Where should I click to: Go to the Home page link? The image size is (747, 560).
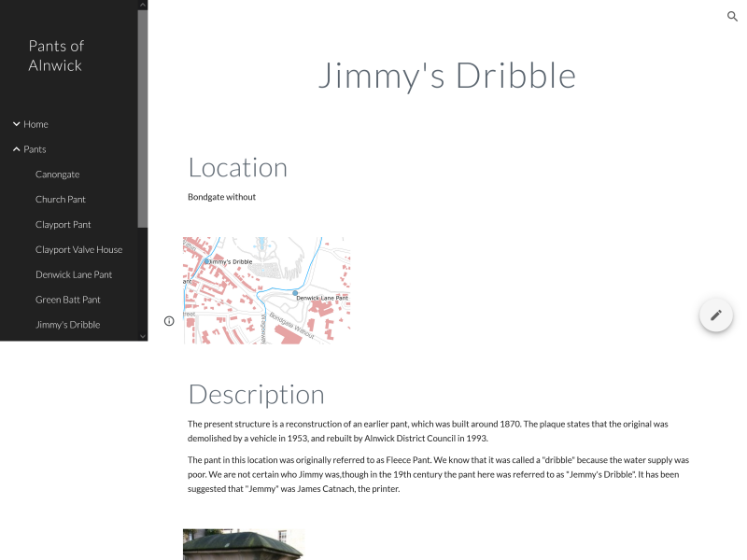[x=36, y=124]
